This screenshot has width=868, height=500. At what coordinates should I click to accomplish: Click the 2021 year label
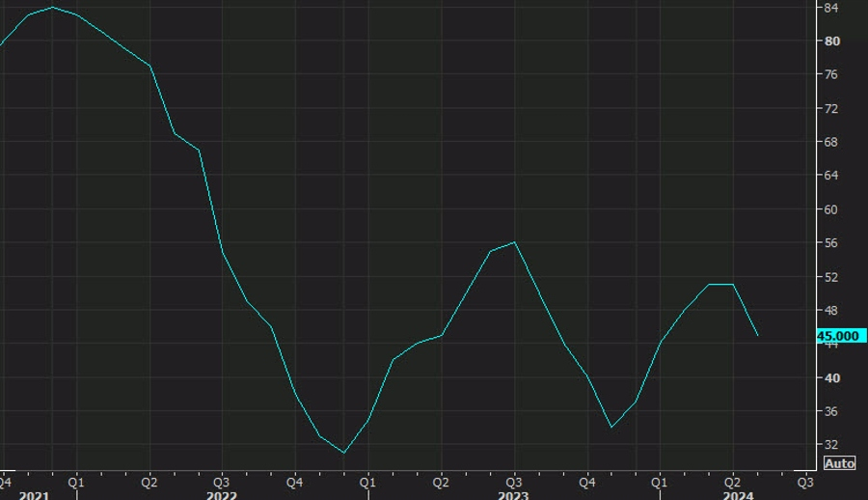35,495
